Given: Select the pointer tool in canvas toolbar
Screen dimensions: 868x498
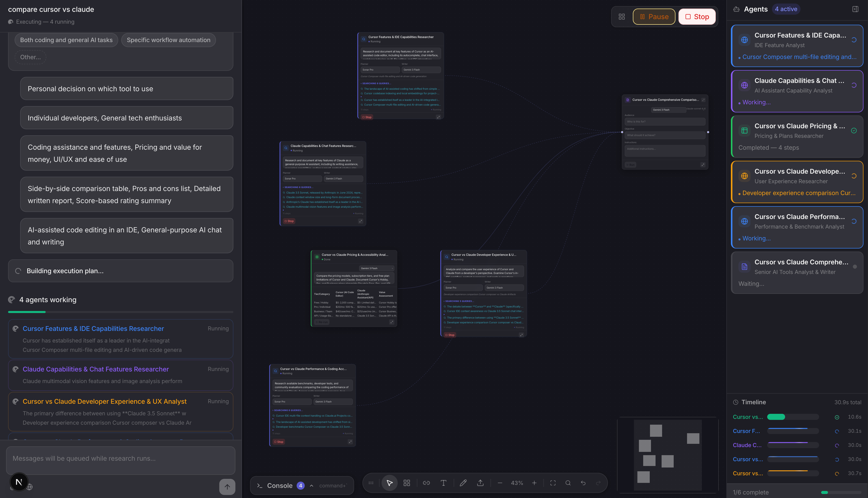Looking at the screenshot, I should (x=389, y=483).
